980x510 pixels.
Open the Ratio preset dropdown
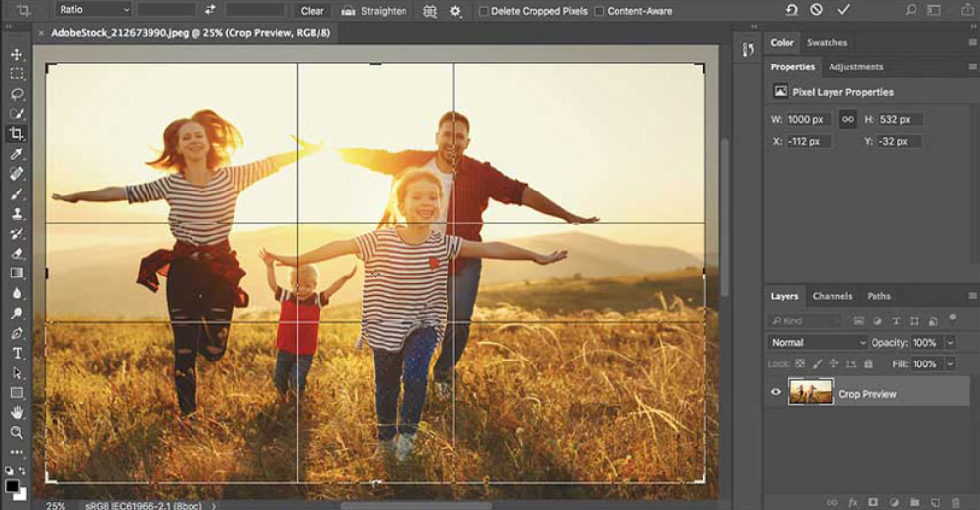[x=94, y=10]
